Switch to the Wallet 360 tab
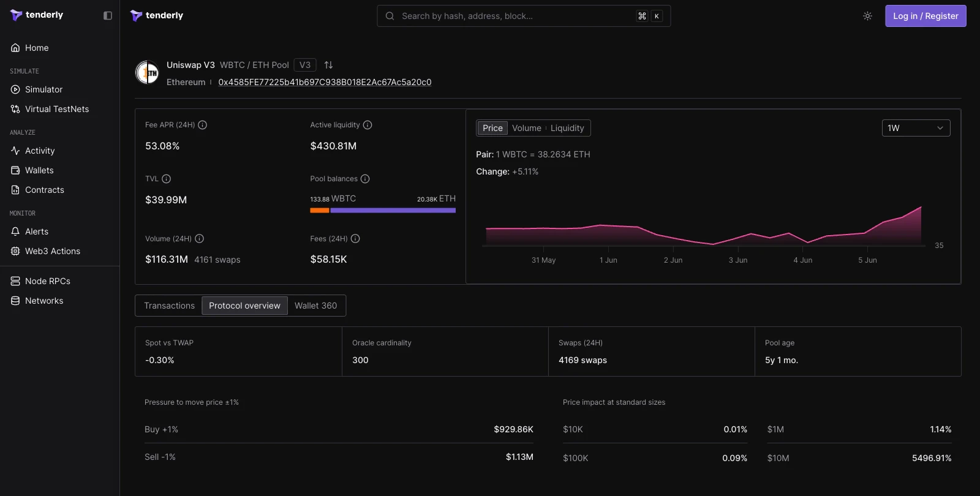The height and width of the screenshot is (496, 980). (x=315, y=306)
